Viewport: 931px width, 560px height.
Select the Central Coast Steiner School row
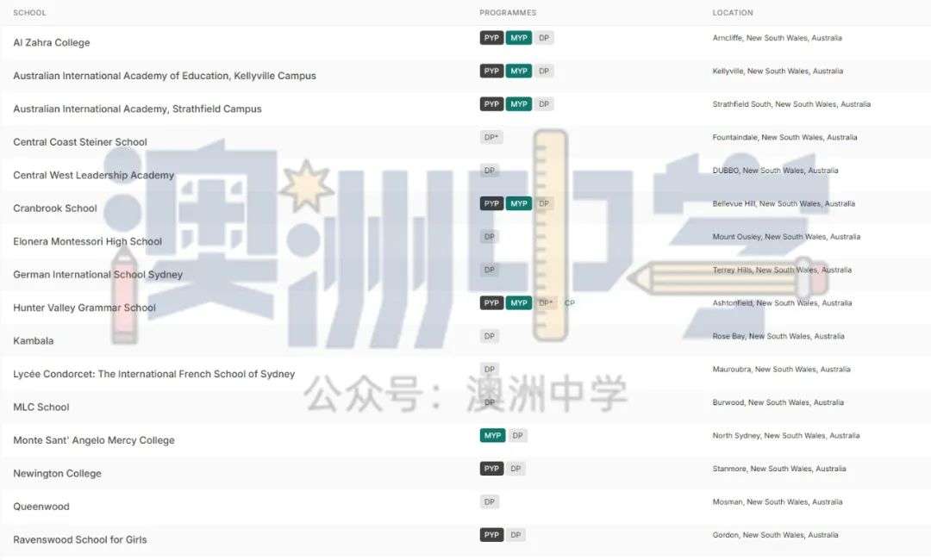point(80,142)
